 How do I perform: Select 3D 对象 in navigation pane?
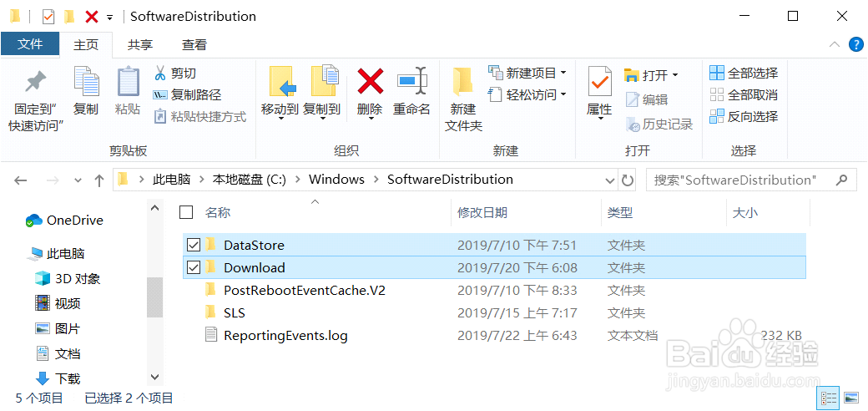(x=68, y=279)
